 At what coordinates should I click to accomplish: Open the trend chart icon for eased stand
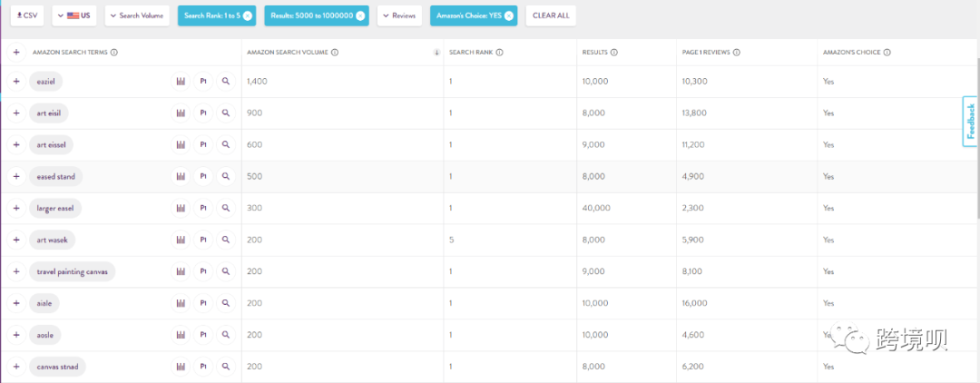click(181, 177)
